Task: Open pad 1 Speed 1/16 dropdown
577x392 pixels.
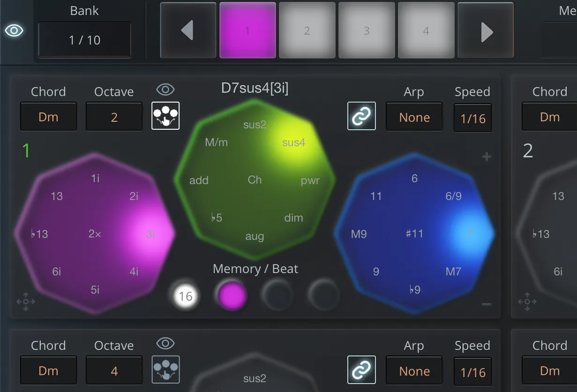Action: (x=472, y=118)
